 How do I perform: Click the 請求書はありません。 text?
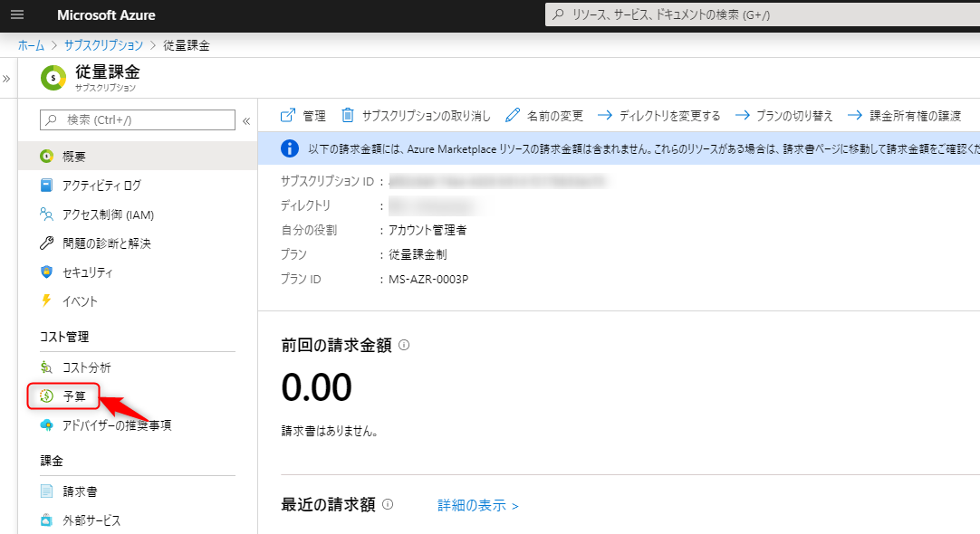coord(330,431)
